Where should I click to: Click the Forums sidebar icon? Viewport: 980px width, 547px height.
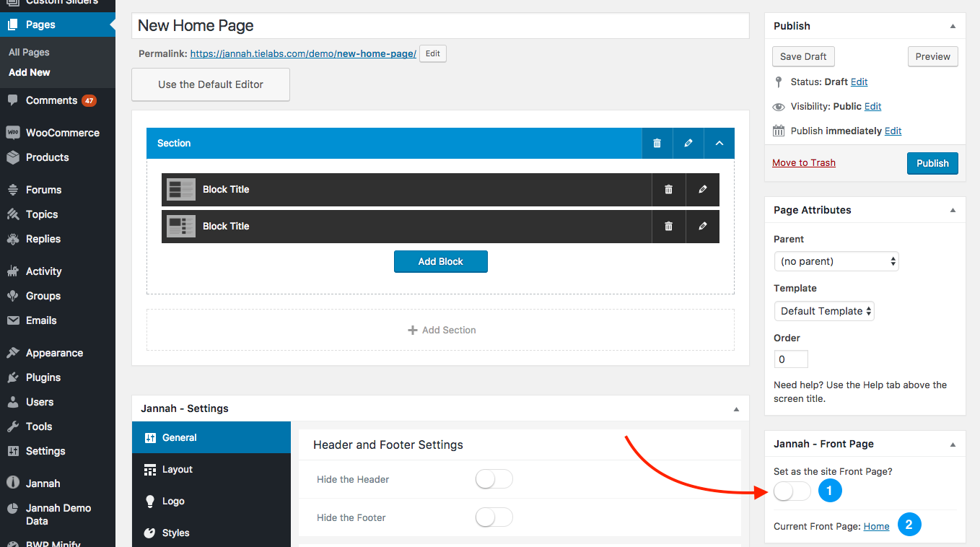[x=12, y=190]
